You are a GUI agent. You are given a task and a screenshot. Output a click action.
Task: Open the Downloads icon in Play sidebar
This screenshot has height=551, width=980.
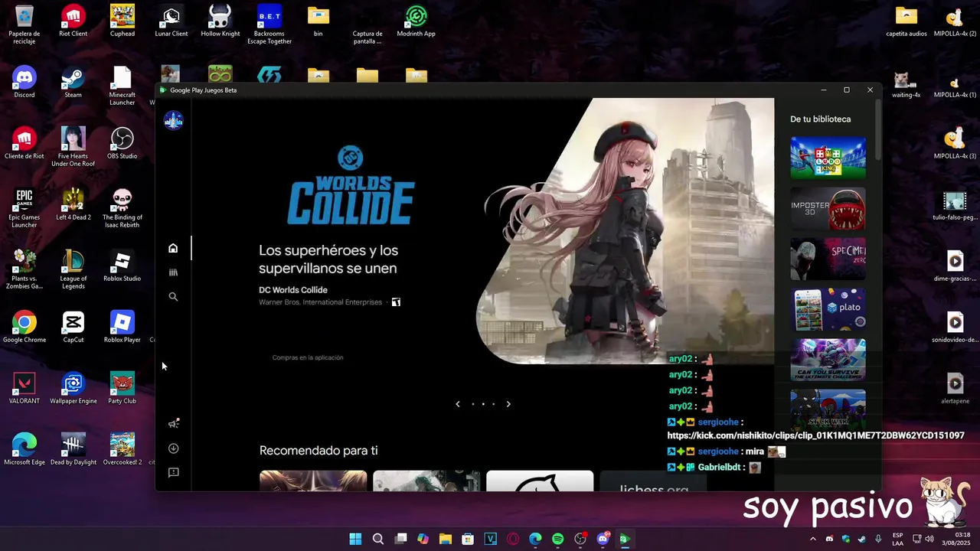[173, 448]
